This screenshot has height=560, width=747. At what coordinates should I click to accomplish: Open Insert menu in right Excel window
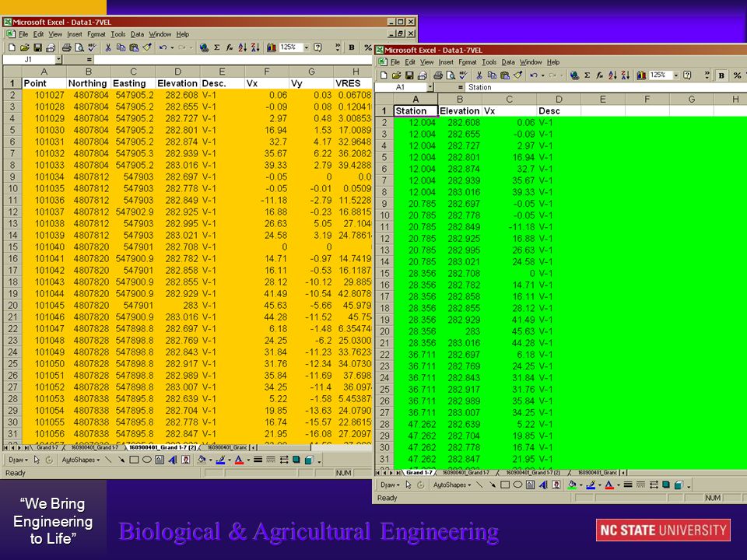coord(446,62)
